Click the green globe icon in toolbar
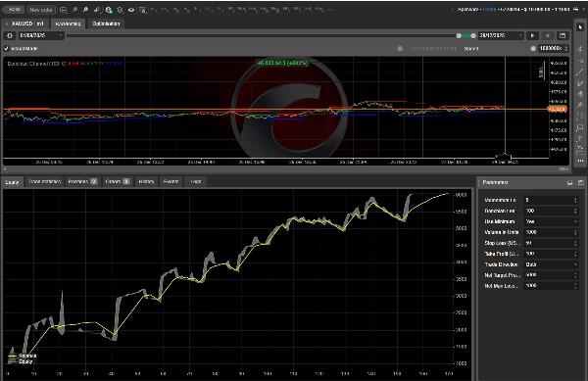588x381 pixels. [x=109, y=10]
